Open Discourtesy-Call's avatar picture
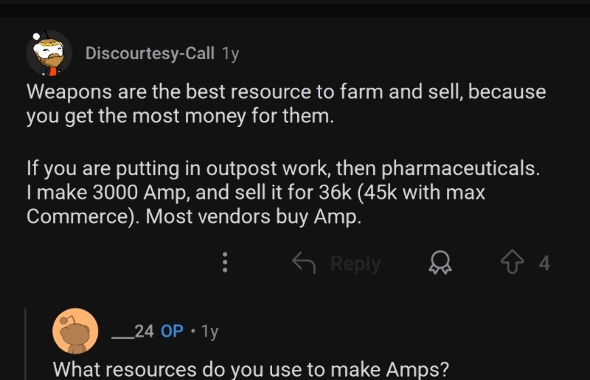590x380 pixels. (x=49, y=53)
